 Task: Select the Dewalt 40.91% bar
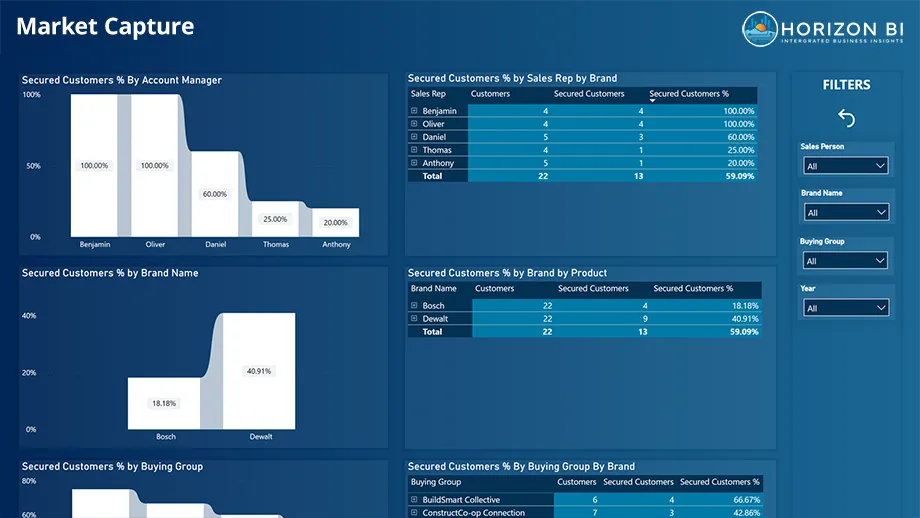click(x=259, y=371)
